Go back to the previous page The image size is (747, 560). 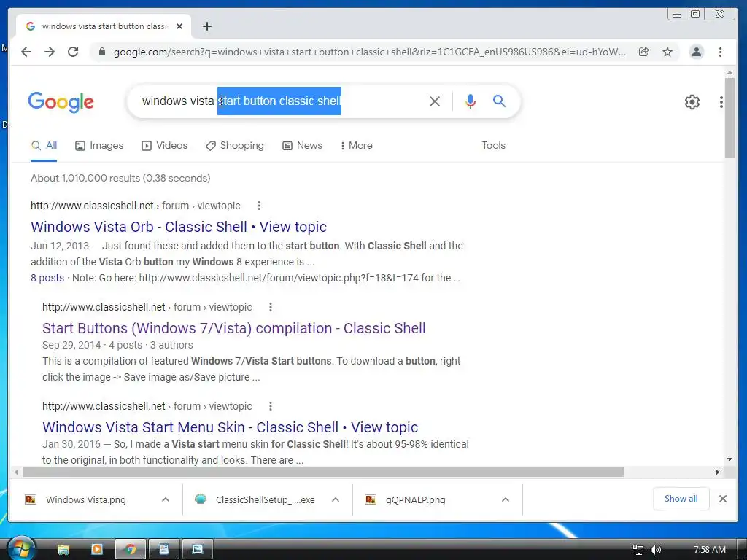click(26, 52)
